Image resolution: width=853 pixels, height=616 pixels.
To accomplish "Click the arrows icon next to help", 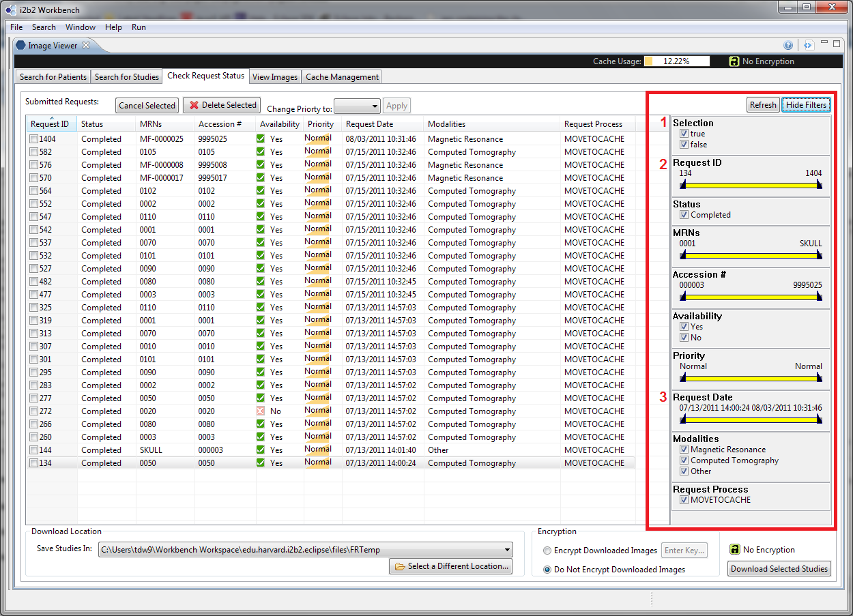I will coord(808,46).
